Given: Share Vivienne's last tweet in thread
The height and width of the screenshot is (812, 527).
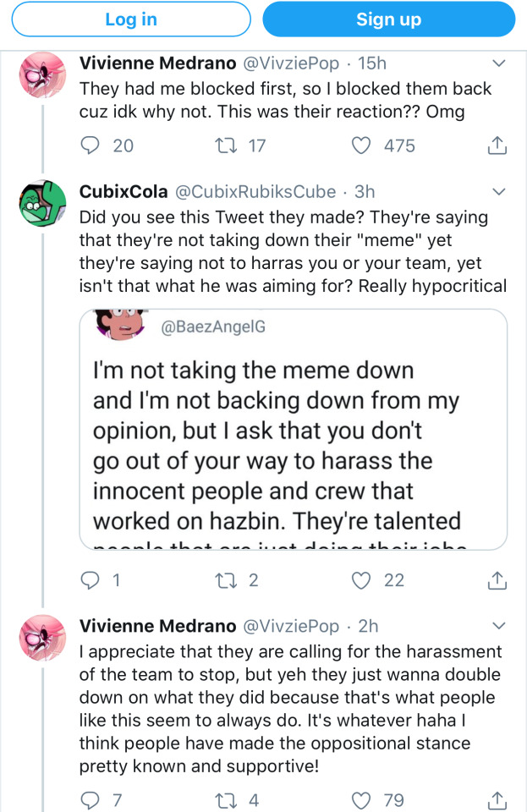Looking at the screenshot, I should [498, 798].
